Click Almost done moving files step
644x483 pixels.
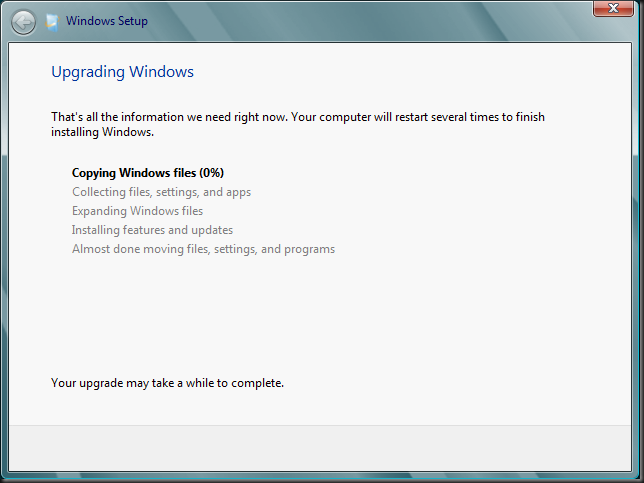(x=203, y=249)
